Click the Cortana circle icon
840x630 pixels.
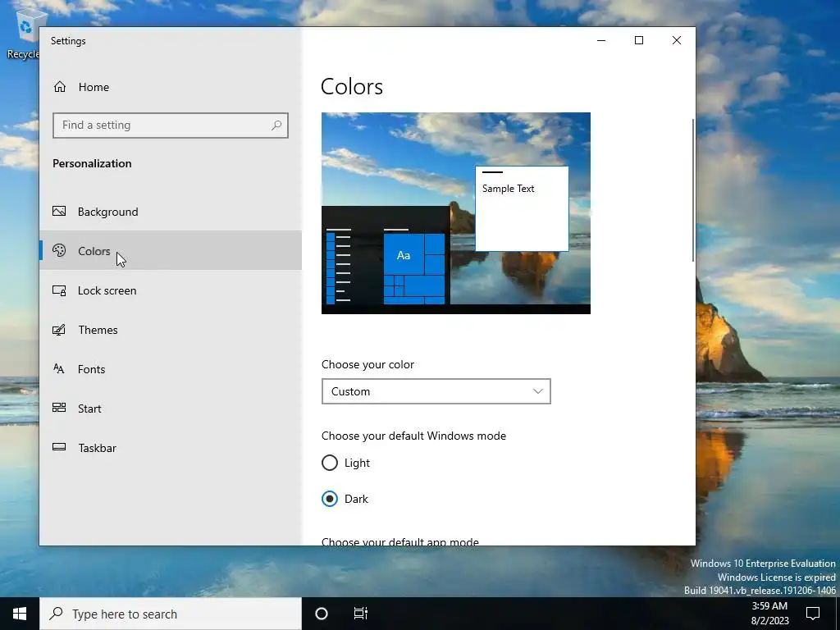[322, 614]
